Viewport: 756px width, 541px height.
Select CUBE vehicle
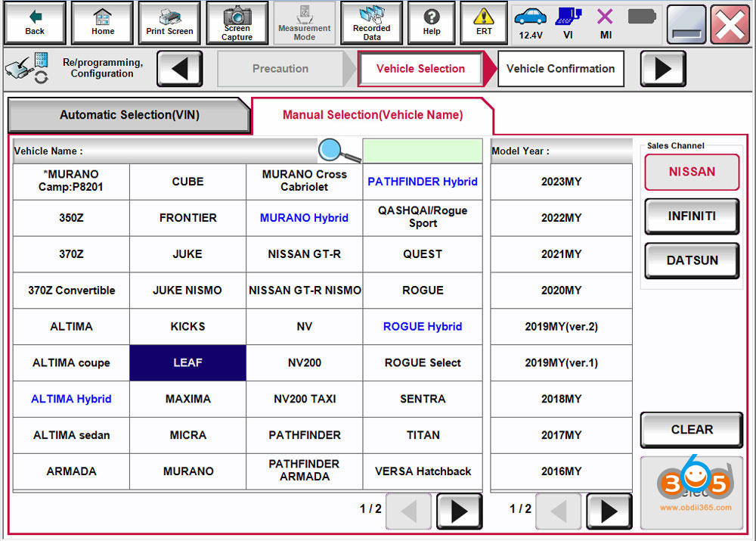point(187,182)
